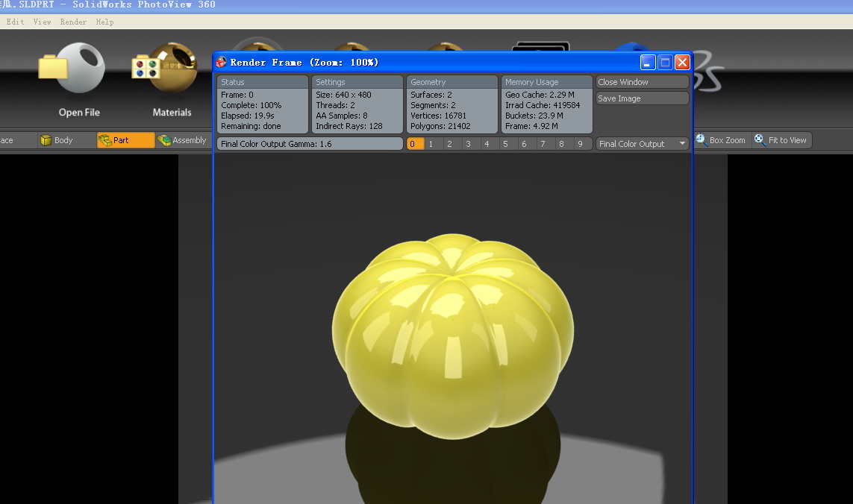This screenshot has width=853, height=504.
Task: Maximize the Render Frame window
Action: click(x=665, y=63)
